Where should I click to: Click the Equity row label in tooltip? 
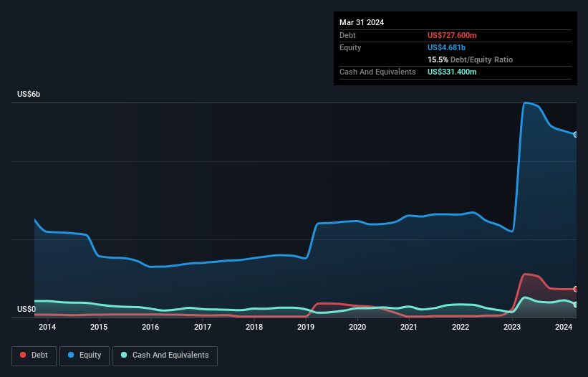point(350,47)
